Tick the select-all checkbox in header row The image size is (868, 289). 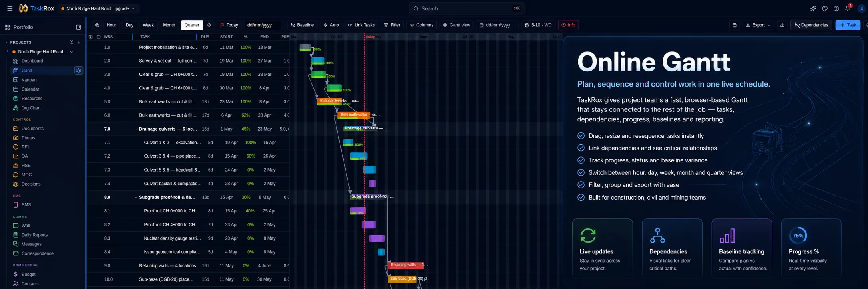[x=98, y=37]
